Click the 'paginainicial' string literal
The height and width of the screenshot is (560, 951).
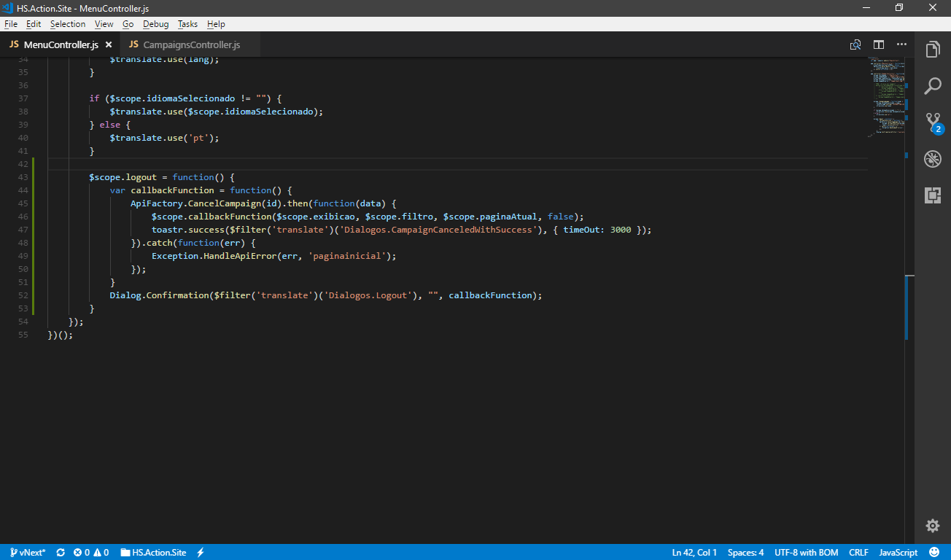pyautogui.click(x=346, y=256)
